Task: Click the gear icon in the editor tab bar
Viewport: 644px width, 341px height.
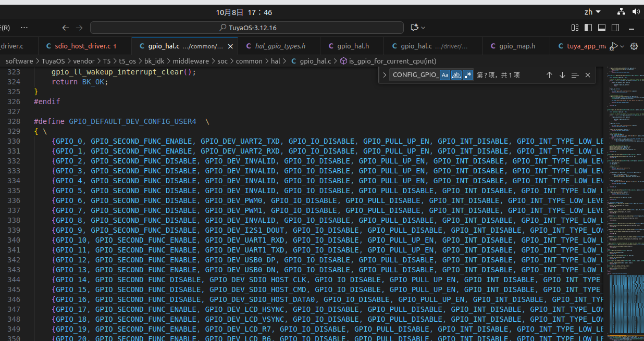Action: point(634,46)
